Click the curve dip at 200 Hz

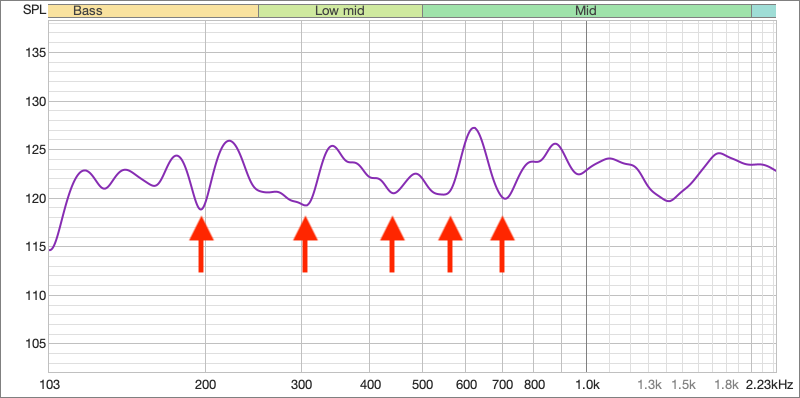(201, 209)
